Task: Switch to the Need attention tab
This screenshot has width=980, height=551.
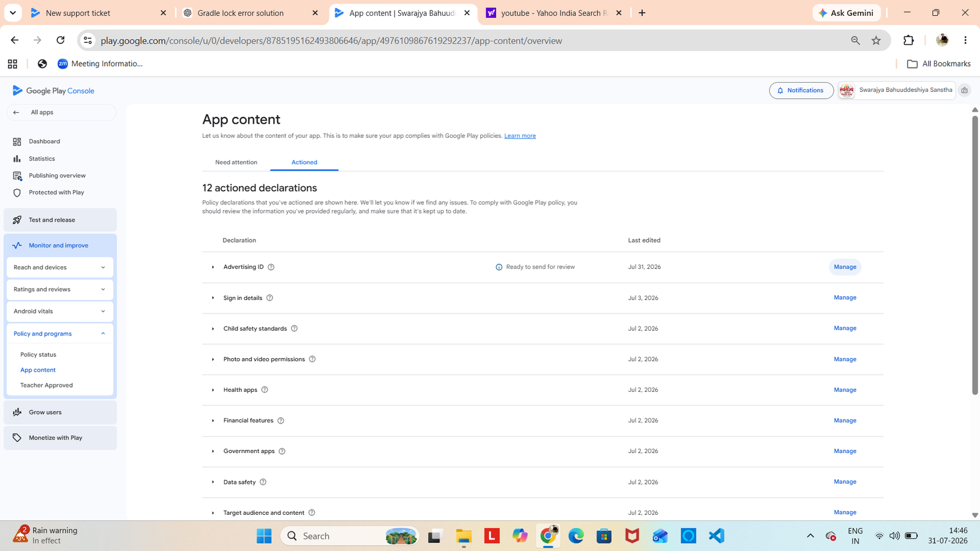Action: tap(236, 162)
